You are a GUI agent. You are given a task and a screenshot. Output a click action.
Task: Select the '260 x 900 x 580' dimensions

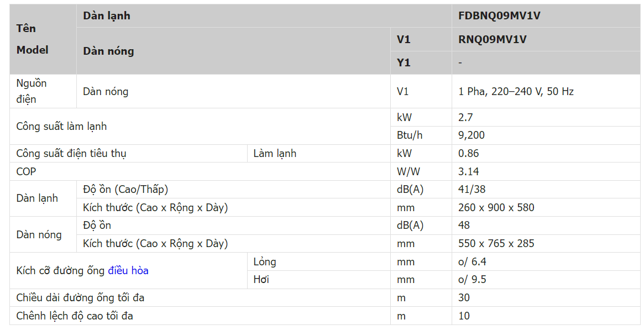coord(496,208)
